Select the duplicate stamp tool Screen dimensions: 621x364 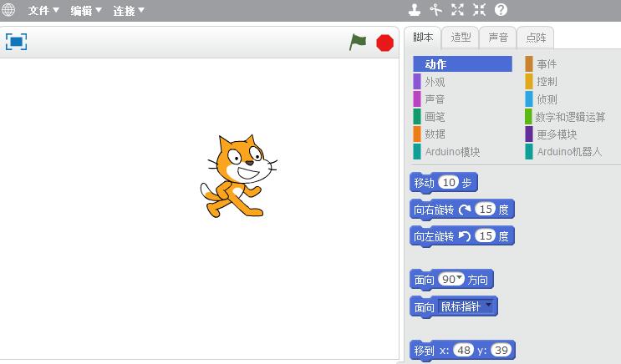(415, 10)
